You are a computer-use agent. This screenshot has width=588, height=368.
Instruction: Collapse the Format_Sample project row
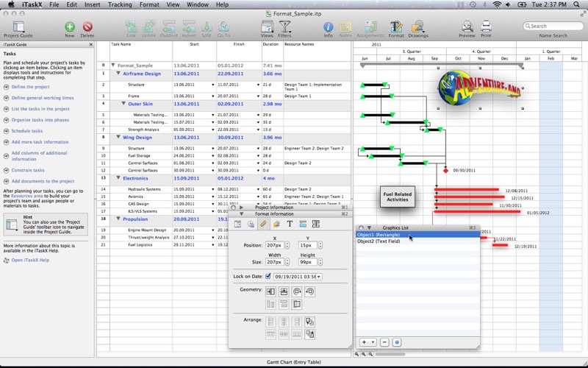[113, 65]
